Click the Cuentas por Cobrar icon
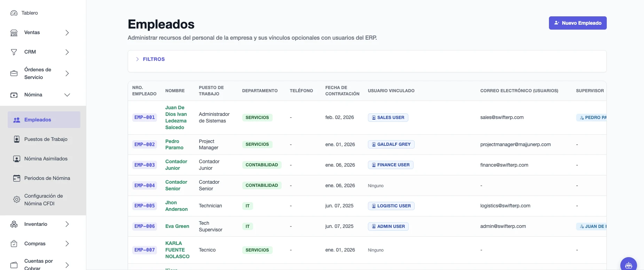This screenshot has height=270, width=644. (14, 265)
